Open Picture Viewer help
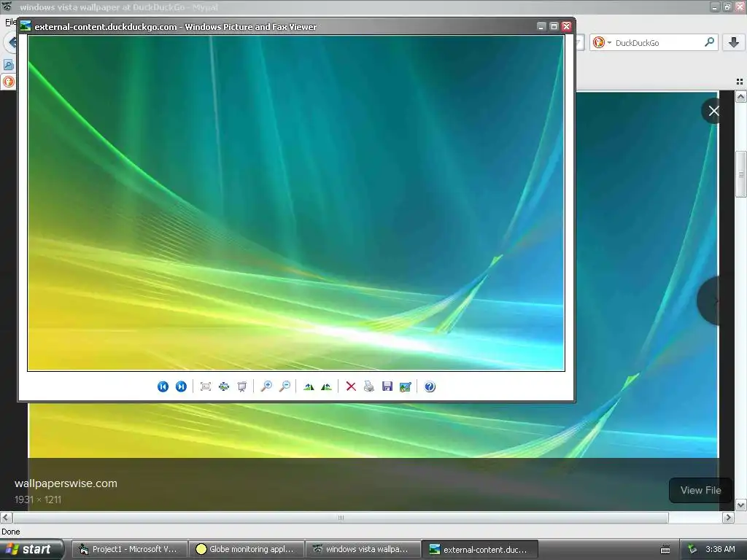Screen dimensions: 747x560 tap(430, 386)
